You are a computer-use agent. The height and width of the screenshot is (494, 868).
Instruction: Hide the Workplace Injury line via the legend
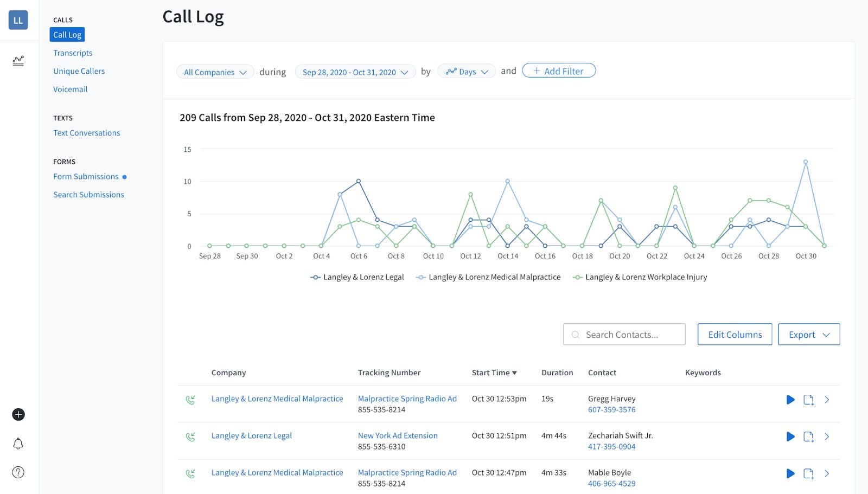pyautogui.click(x=640, y=277)
